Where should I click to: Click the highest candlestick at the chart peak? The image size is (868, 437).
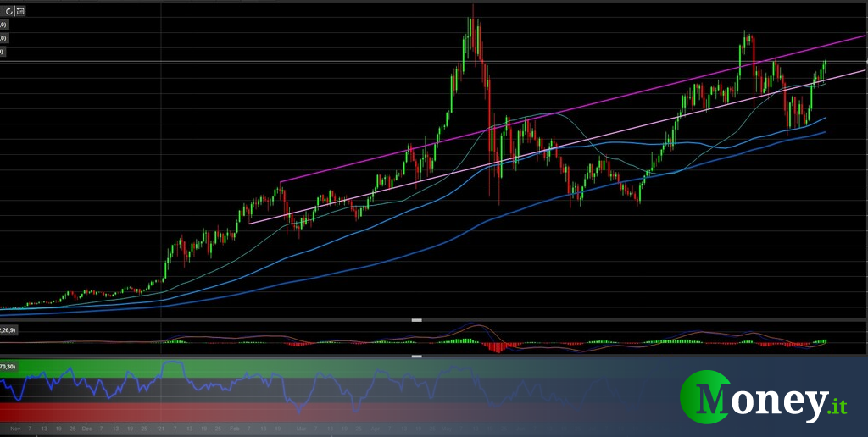click(x=473, y=25)
